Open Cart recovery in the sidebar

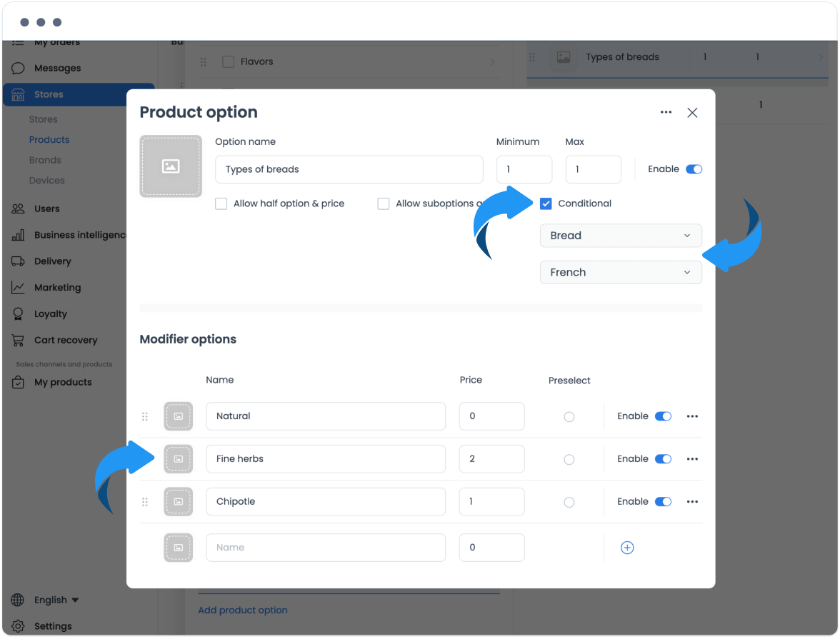66,340
